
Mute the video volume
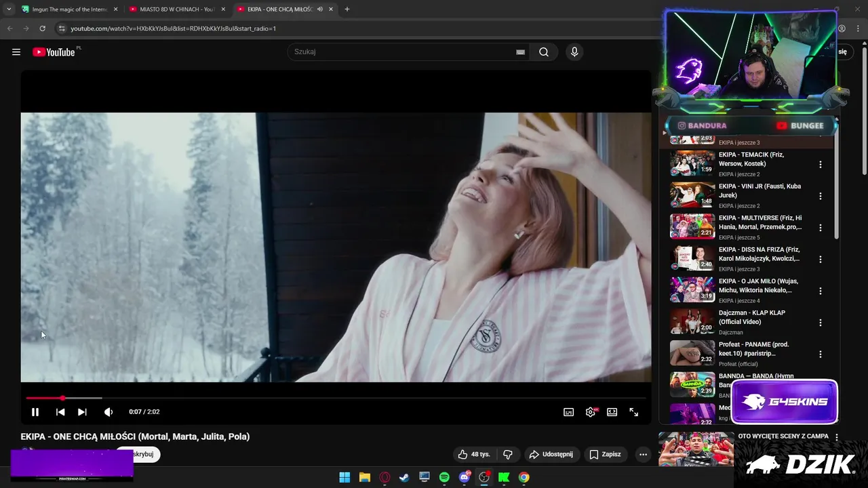click(x=108, y=412)
